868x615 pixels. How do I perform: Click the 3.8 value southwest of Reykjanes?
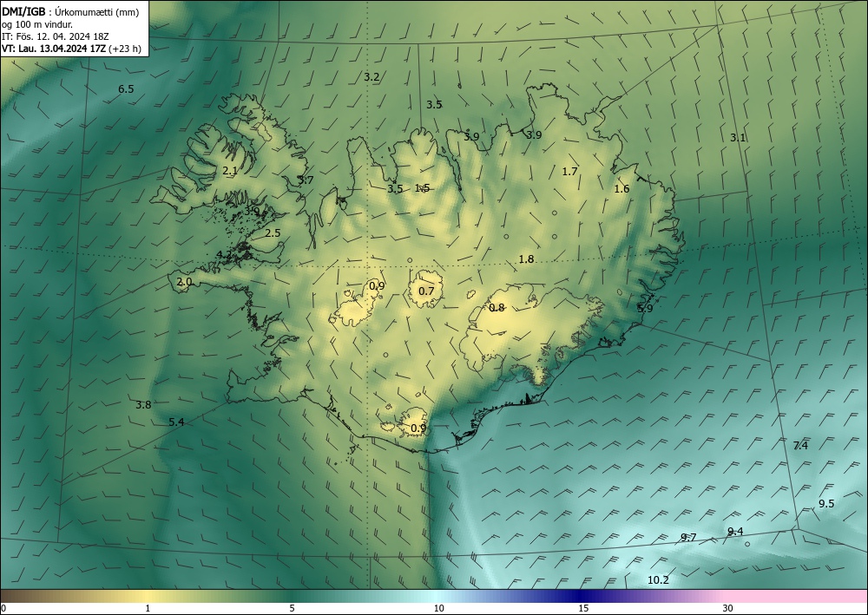pyautogui.click(x=143, y=405)
